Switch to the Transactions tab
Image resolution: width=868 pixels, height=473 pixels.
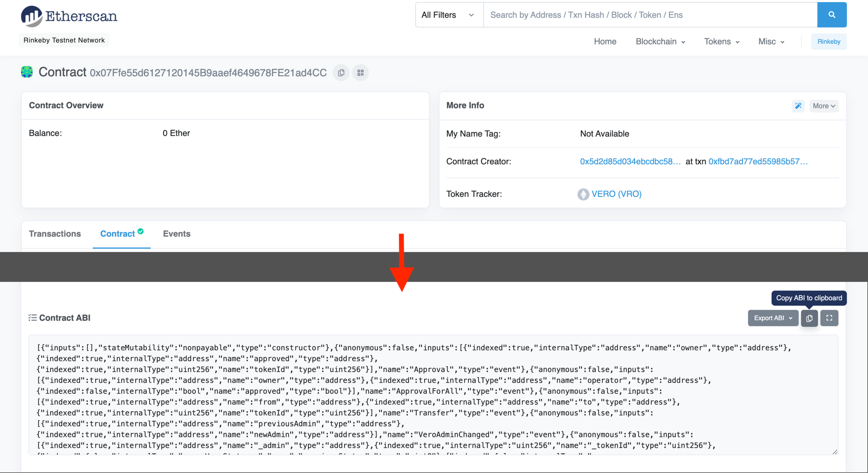(55, 234)
